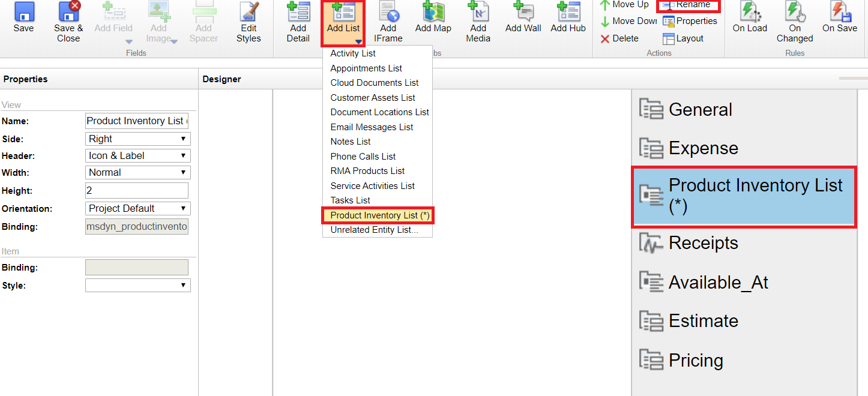Screen dimensions: 868x396
Task: Expand the Orientation dropdown in Properties
Action: [138, 208]
